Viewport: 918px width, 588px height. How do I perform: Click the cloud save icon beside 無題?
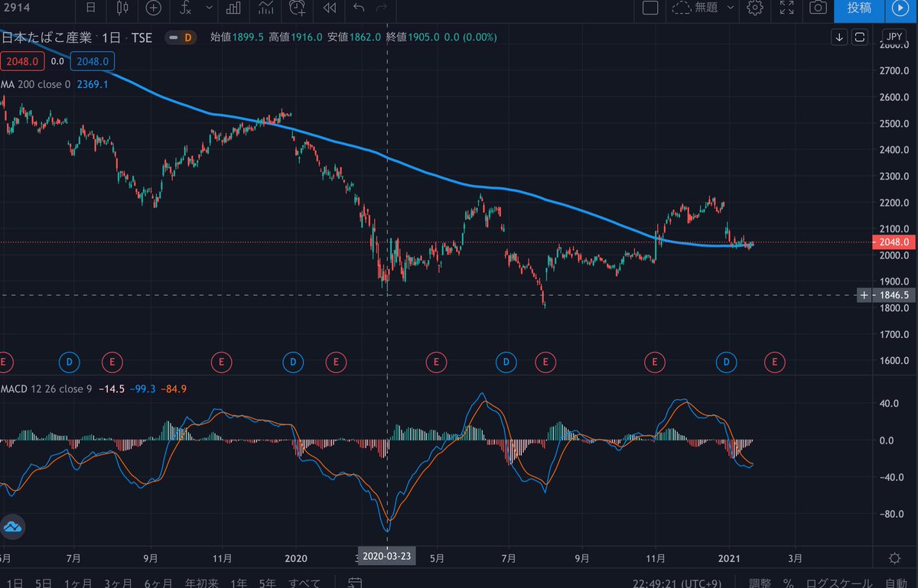(x=680, y=8)
